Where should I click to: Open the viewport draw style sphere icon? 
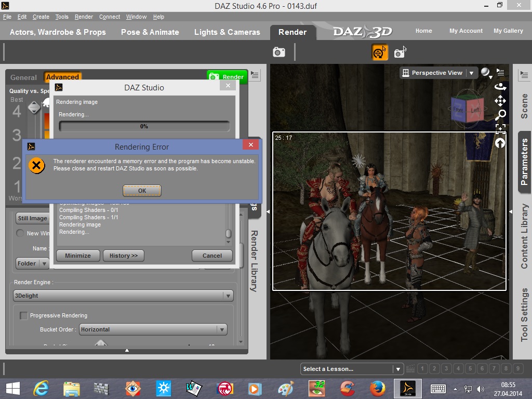[486, 73]
